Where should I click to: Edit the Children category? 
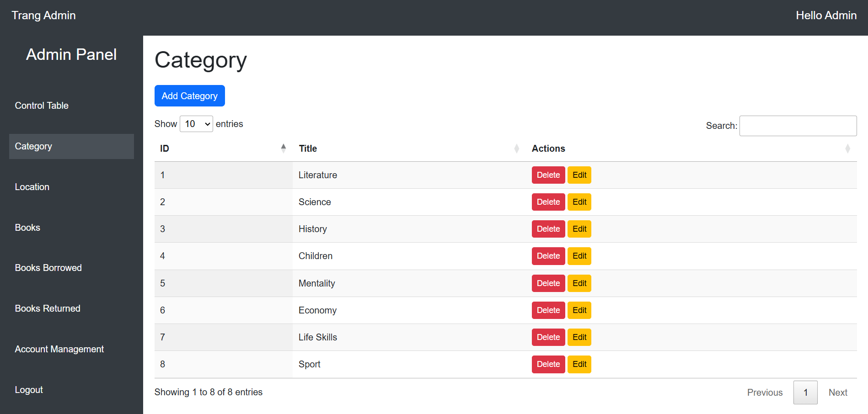point(579,256)
